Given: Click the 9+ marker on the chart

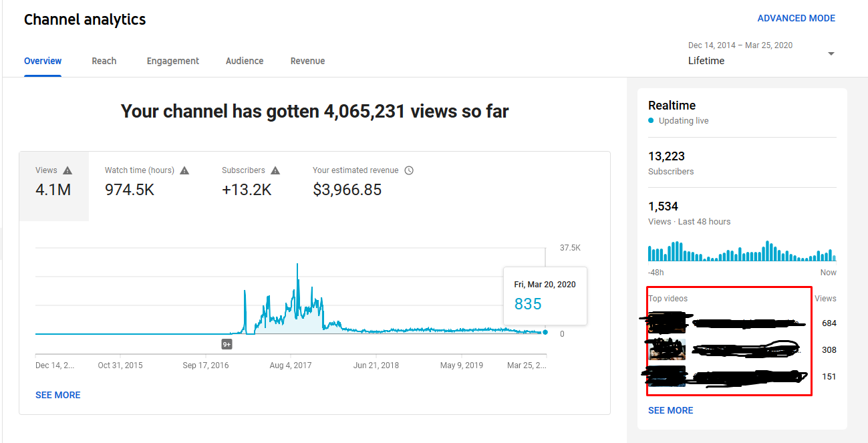Looking at the screenshot, I should point(227,344).
